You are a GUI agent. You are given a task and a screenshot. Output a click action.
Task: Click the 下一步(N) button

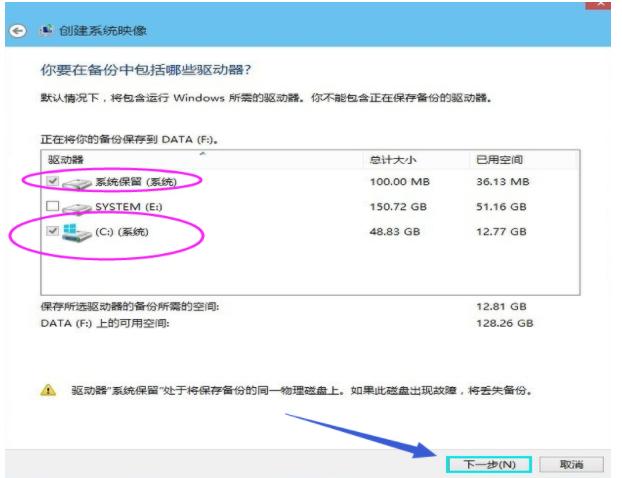489,464
